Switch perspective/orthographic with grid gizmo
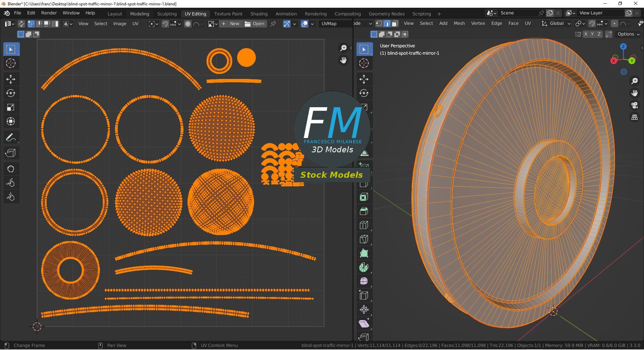 (635, 117)
